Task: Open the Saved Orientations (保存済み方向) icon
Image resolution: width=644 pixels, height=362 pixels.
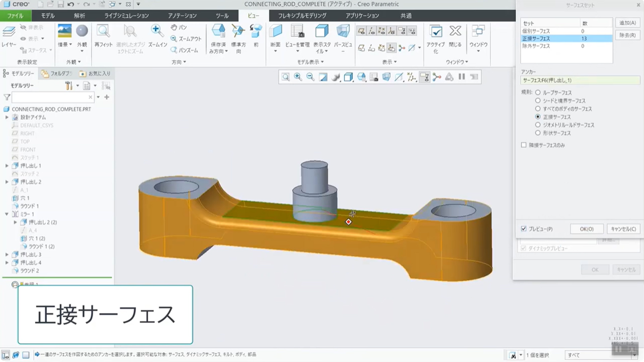Action: click(218, 32)
